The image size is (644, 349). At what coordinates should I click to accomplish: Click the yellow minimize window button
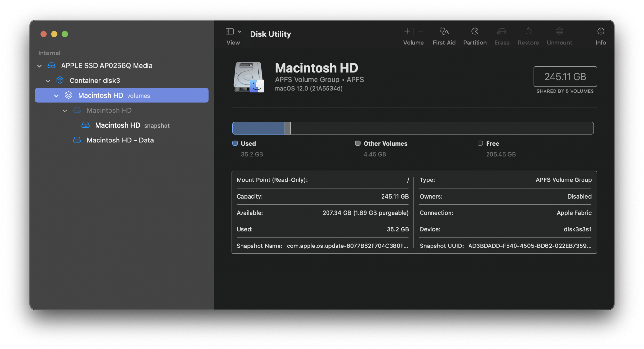coord(54,34)
